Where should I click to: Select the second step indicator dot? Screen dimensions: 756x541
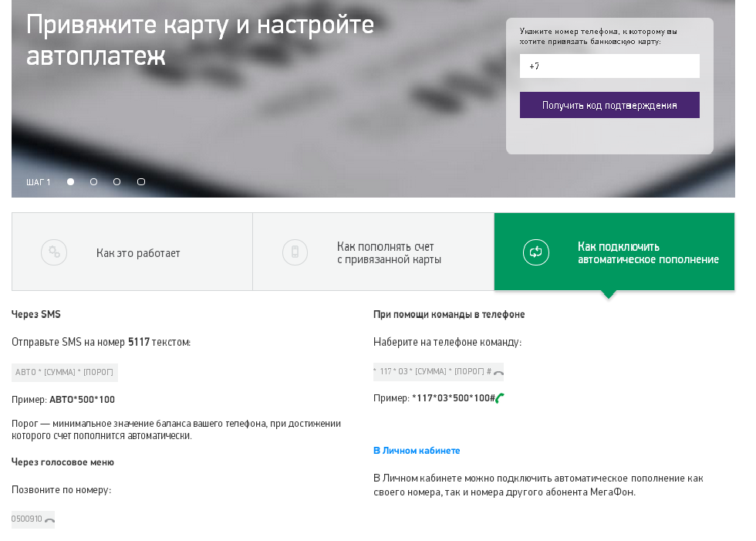tap(93, 182)
